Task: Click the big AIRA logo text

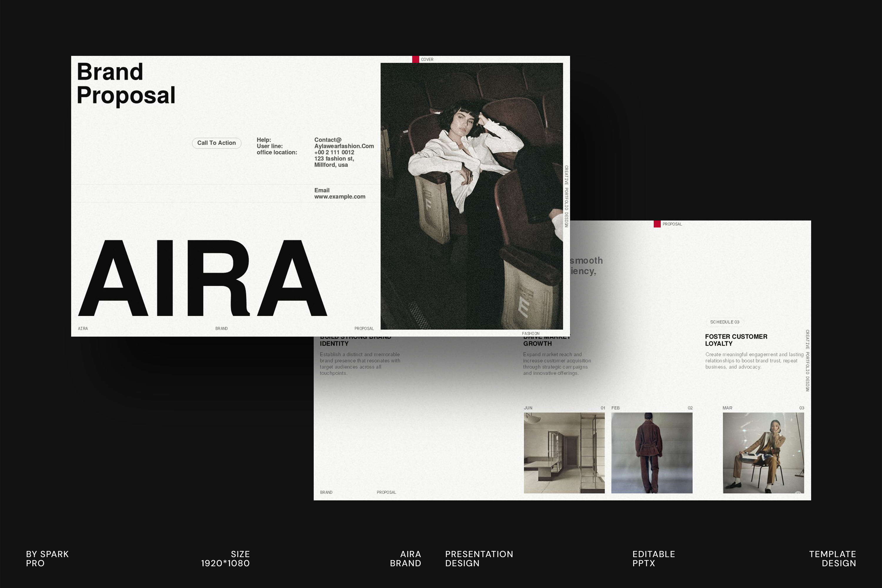Action: 203,278
